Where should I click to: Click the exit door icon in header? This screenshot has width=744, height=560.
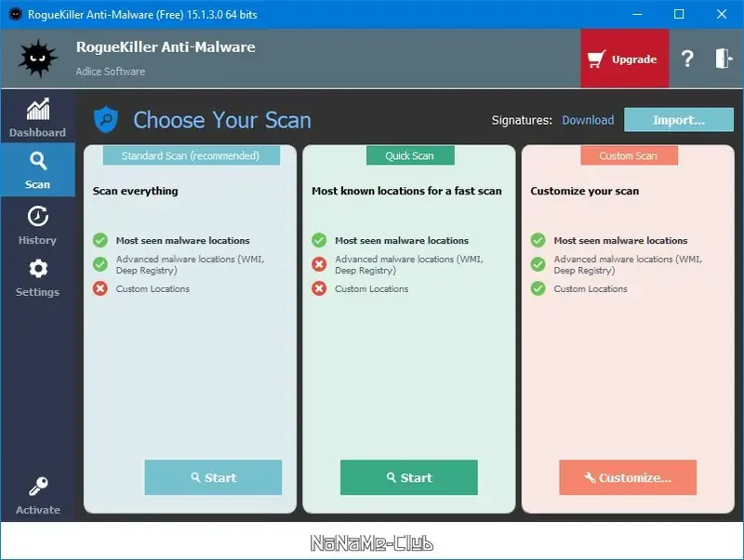724,59
